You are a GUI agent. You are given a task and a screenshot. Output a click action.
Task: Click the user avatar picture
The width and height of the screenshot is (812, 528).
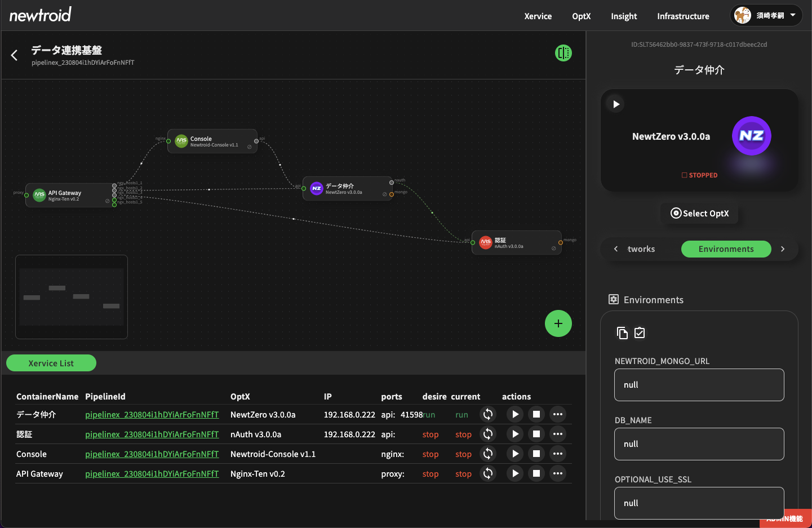[x=743, y=15]
